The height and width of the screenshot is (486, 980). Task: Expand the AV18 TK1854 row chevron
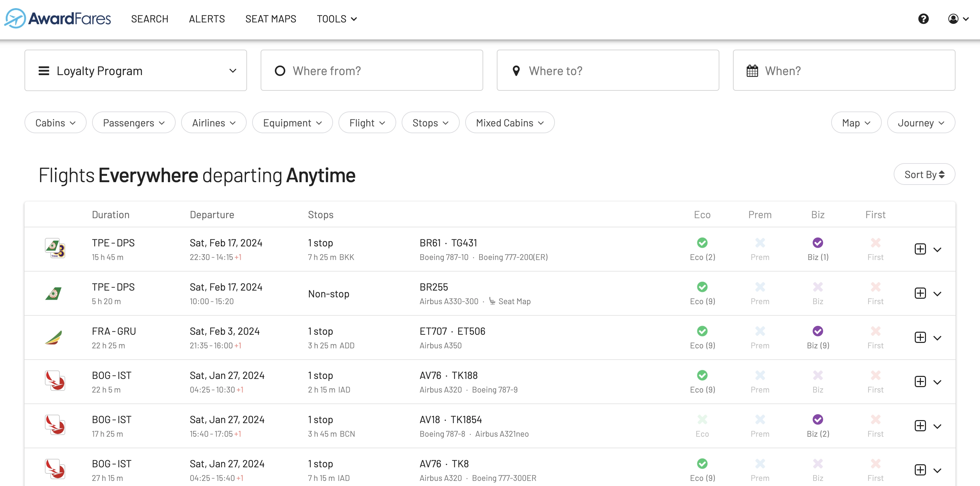(x=938, y=426)
